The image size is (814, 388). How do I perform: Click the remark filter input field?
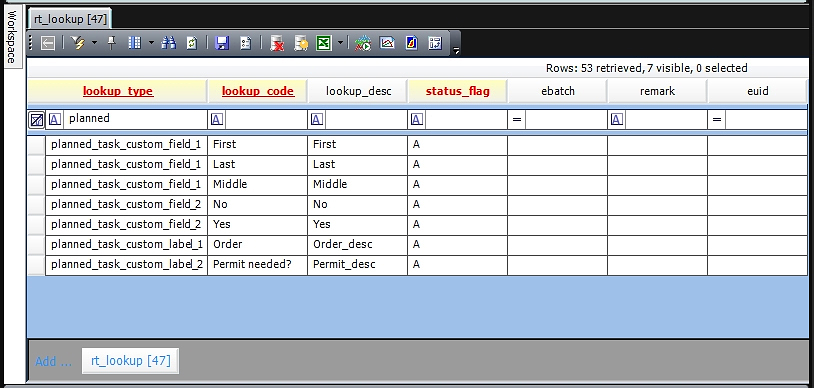(x=666, y=119)
